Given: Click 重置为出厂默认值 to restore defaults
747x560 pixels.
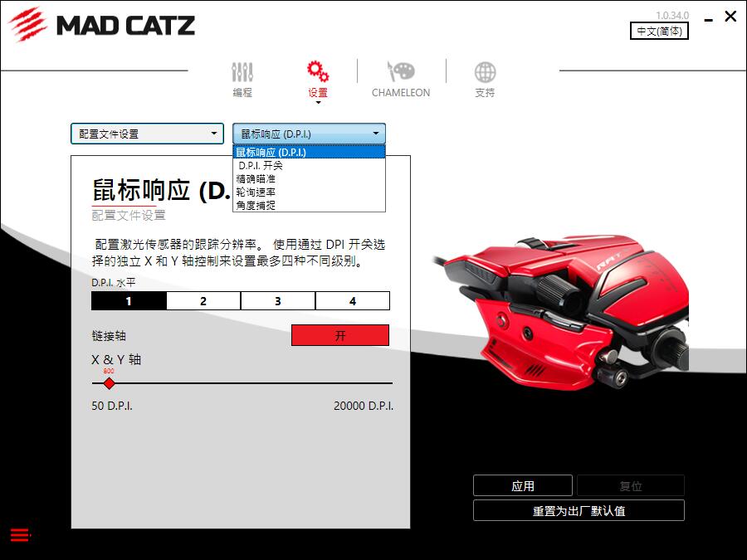Looking at the screenshot, I should click(x=578, y=511).
